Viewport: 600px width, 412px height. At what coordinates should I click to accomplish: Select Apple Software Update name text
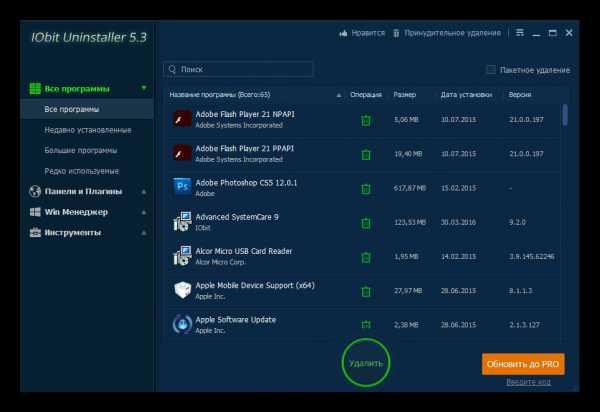coord(236,320)
